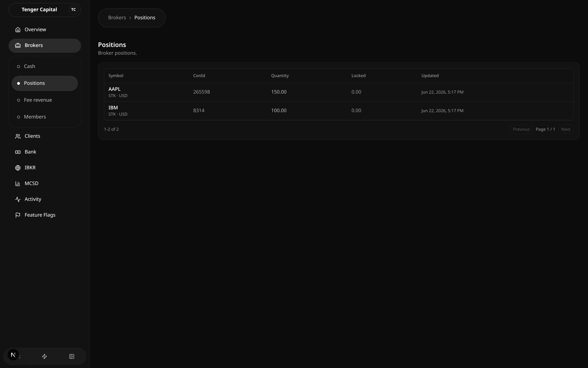
Task: Open the Next.js N badge
Action: [13, 355]
